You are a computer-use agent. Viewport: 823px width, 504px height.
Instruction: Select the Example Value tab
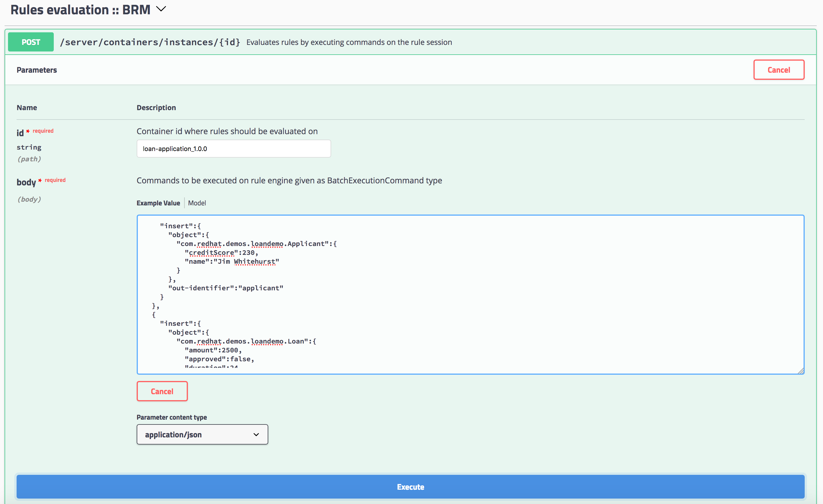158,203
